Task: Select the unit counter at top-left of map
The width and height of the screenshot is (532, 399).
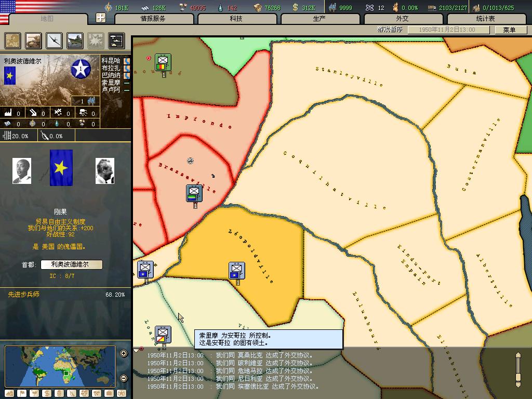Action: tap(163, 62)
